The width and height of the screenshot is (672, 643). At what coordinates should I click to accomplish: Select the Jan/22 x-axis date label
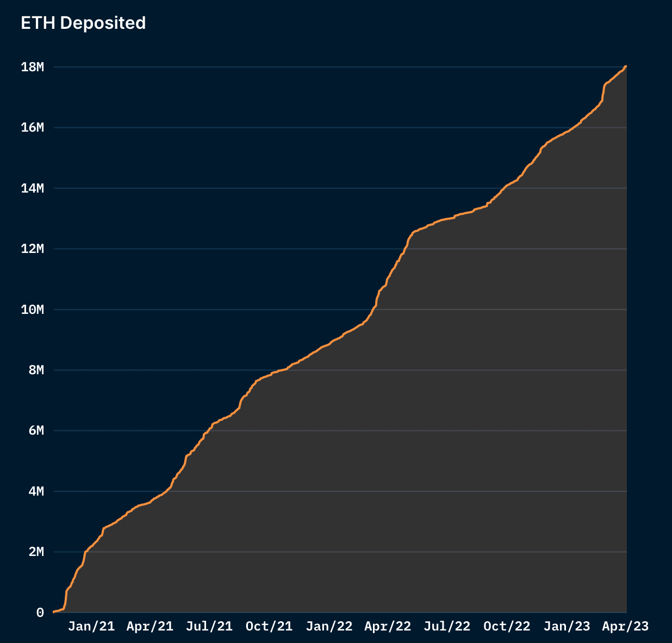(x=329, y=626)
